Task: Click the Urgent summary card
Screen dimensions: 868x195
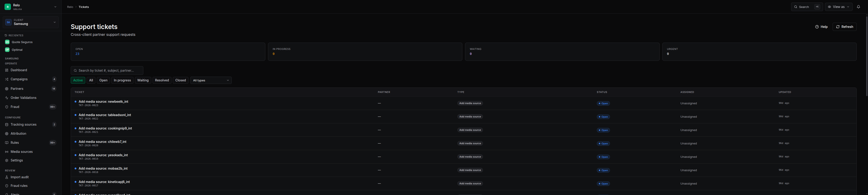Action: [759, 52]
